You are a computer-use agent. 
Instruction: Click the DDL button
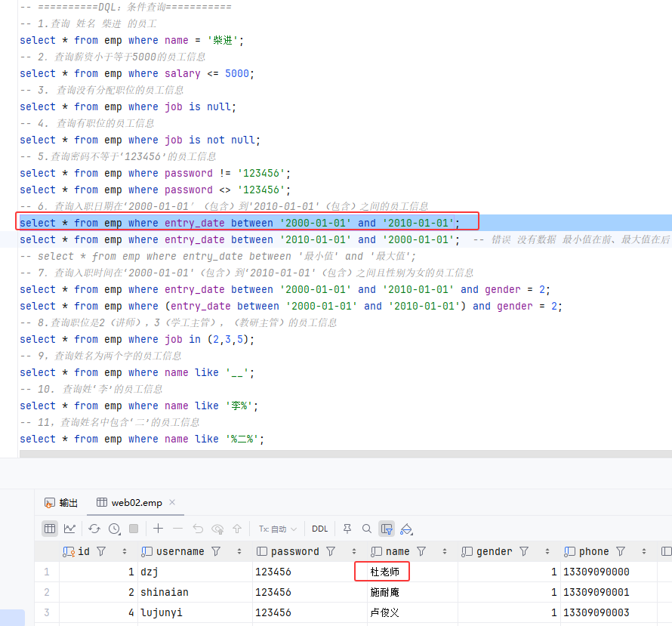[319, 529]
